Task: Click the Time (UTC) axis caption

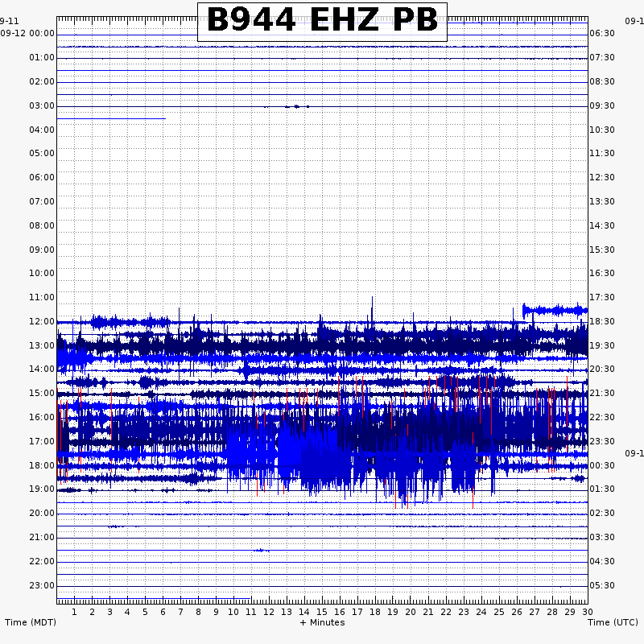Action: [x=613, y=622]
